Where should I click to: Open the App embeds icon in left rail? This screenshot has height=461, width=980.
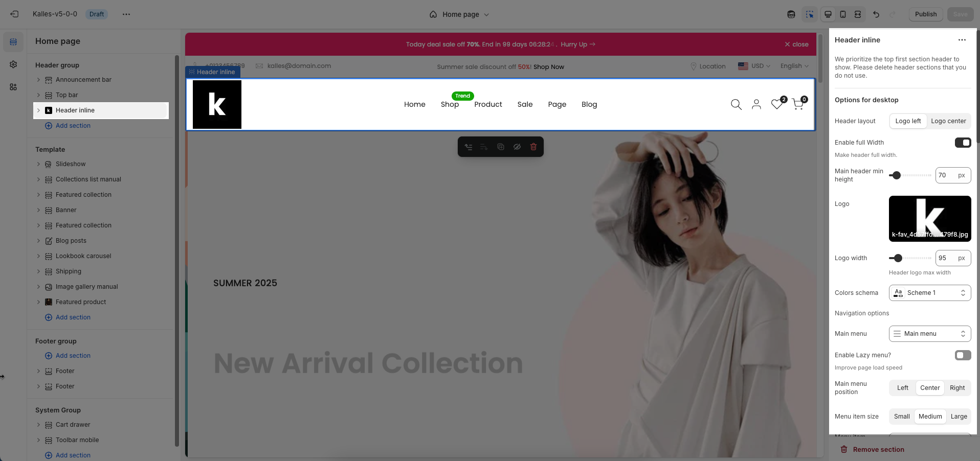(13, 87)
